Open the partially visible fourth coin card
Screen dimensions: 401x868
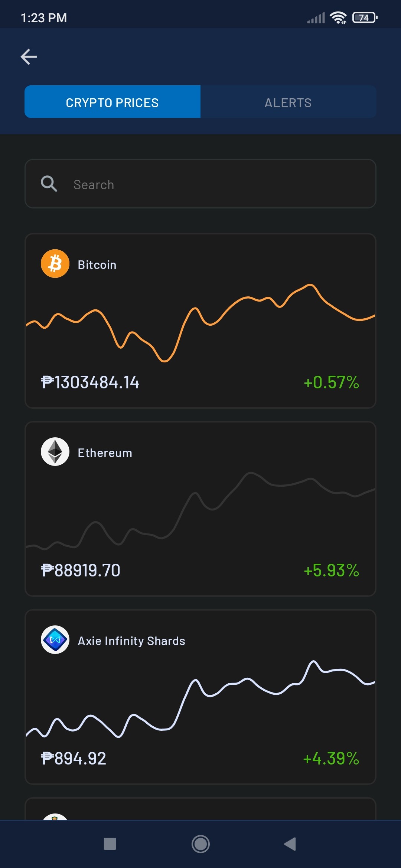(200, 809)
